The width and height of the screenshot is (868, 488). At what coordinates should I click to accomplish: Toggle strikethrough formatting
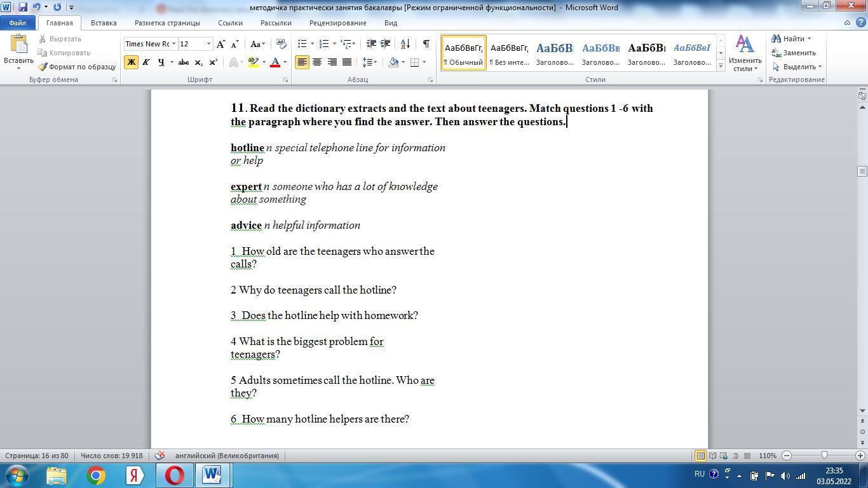(x=184, y=62)
